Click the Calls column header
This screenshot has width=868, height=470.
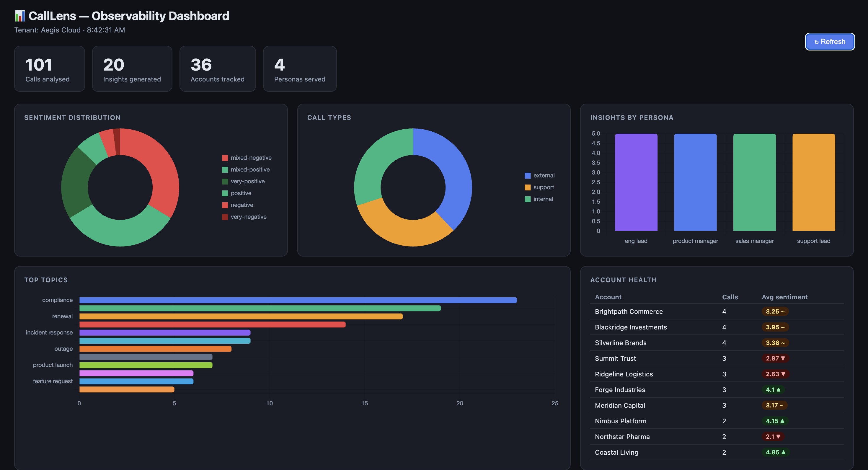(x=730, y=297)
